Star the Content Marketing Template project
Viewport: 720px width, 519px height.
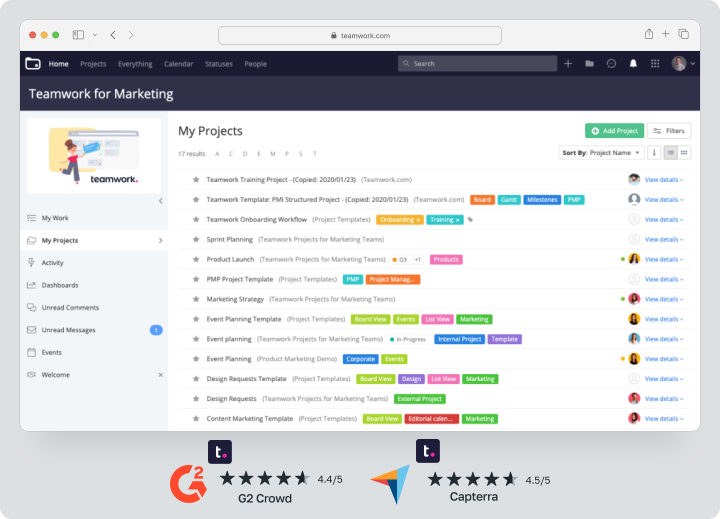(x=196, y=418)
